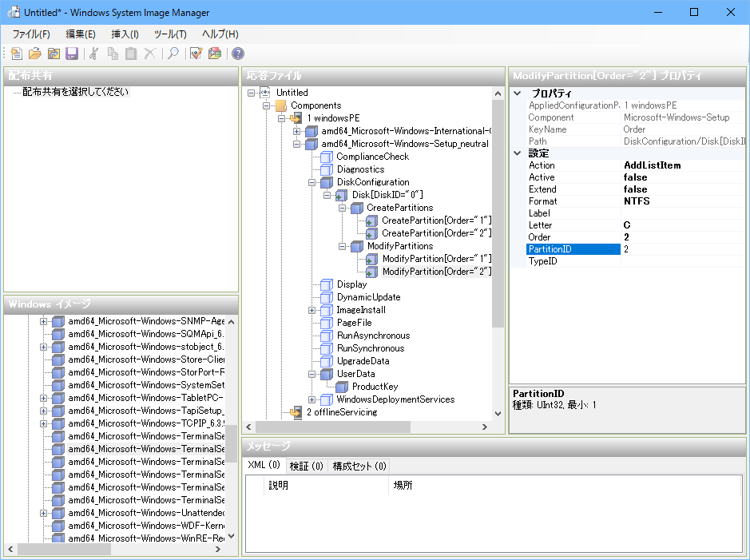
Task: Open the ツール(T) menu
Action: pyautogui.click(x=169, y=34)
